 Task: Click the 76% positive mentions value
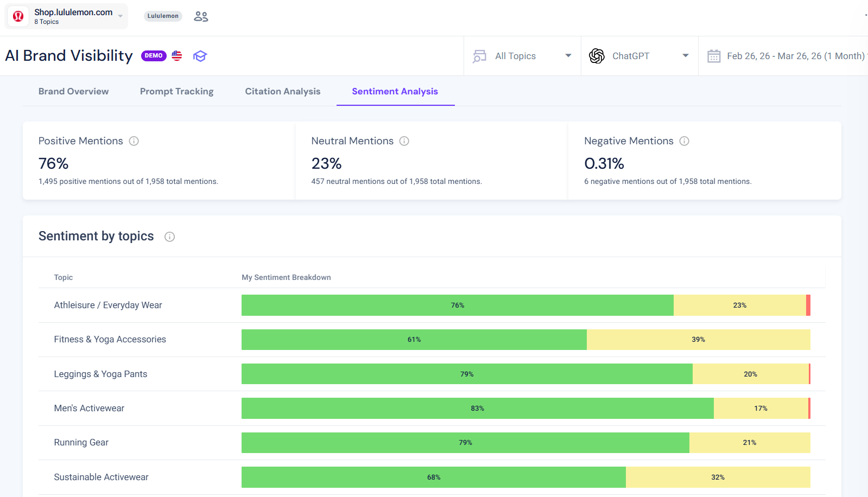(53, 163)
